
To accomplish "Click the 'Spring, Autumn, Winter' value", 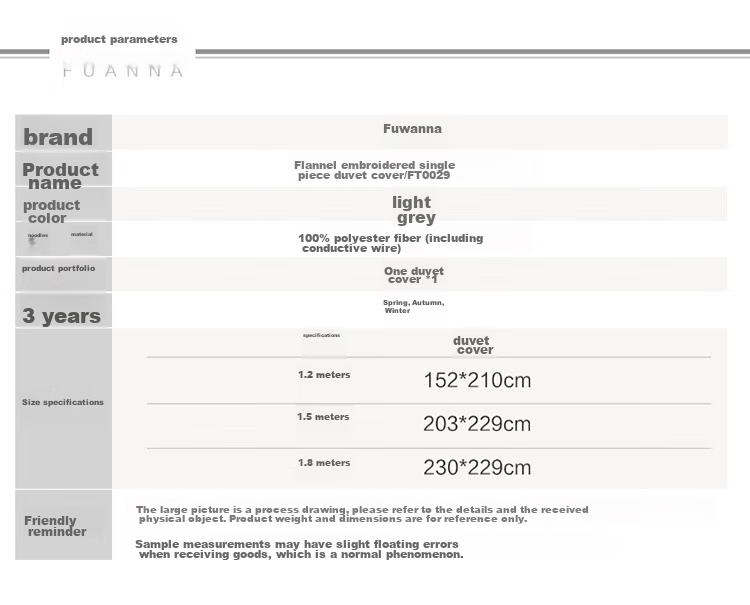I will [x=413, y=307].
